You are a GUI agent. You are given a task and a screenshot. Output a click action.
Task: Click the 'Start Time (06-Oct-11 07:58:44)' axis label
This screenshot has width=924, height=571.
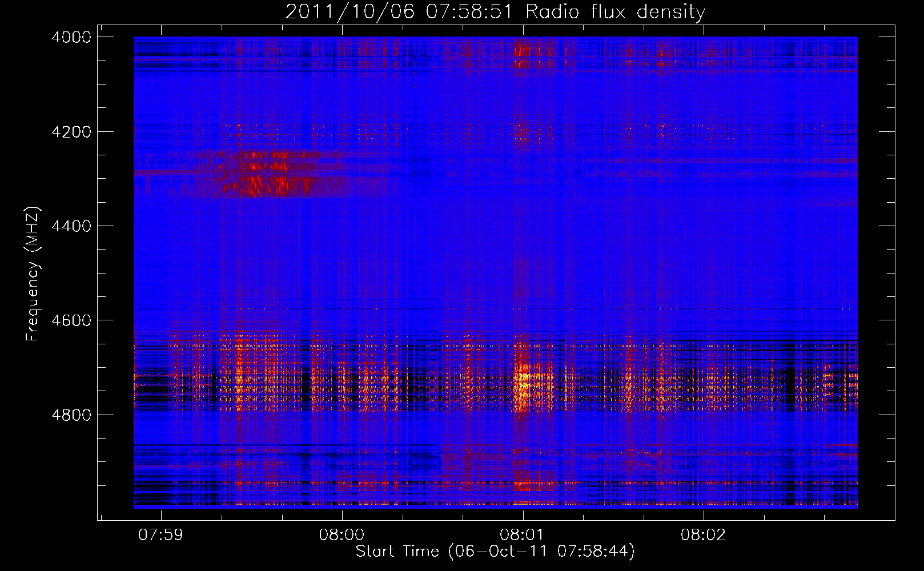click(x=495, y=552)
